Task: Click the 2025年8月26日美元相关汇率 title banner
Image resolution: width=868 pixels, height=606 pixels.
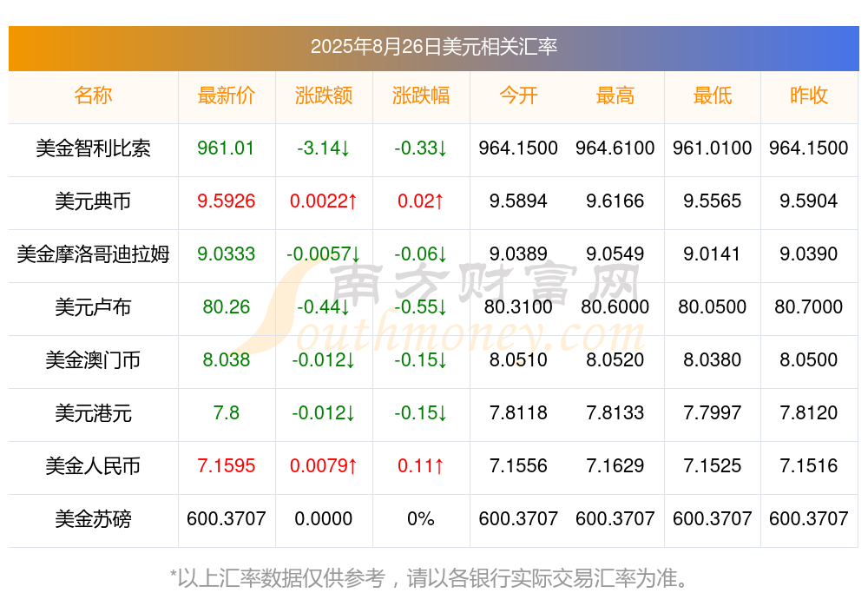Action: pos(434,49)
